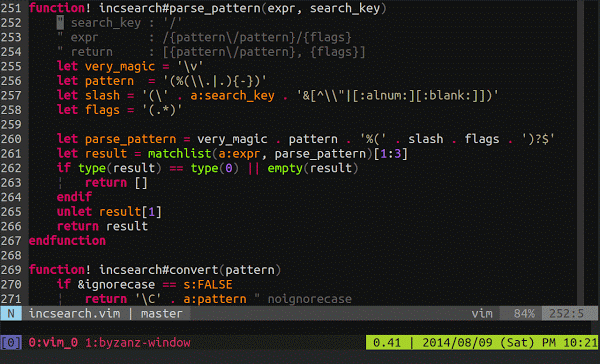Click 'endfunction' keyword on line 267
This screenshot has height=364, width=600.
67,241
